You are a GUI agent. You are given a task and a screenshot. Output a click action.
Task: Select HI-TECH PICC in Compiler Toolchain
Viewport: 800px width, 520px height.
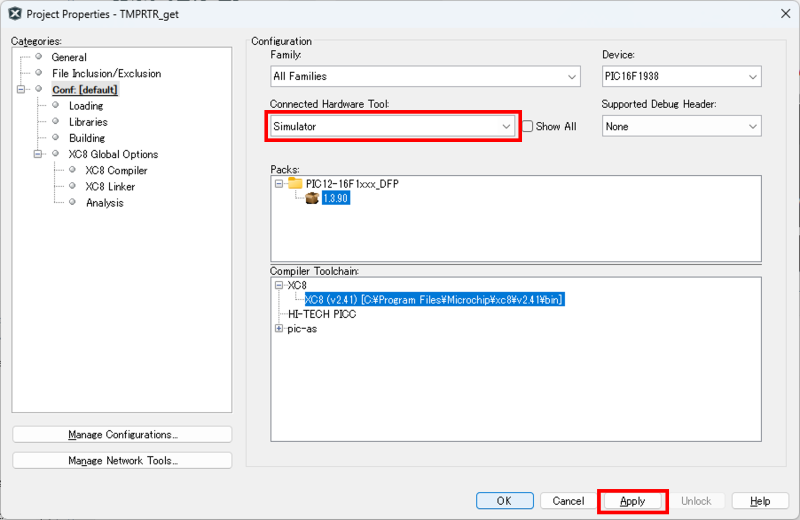pos(322,314)
